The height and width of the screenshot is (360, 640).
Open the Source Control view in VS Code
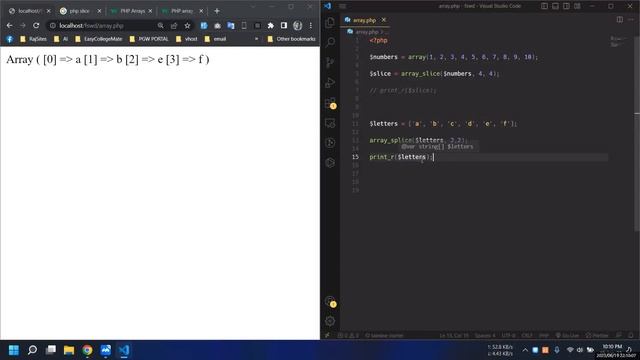330,62
